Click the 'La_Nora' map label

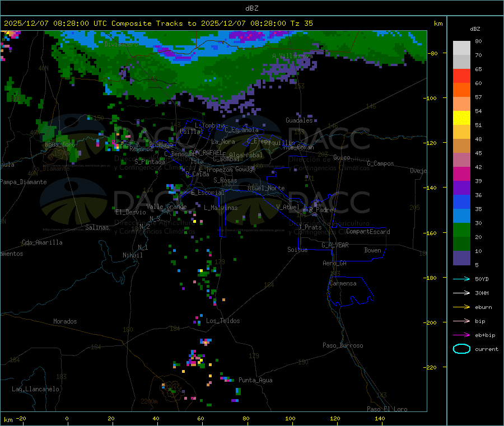[223, 142]
